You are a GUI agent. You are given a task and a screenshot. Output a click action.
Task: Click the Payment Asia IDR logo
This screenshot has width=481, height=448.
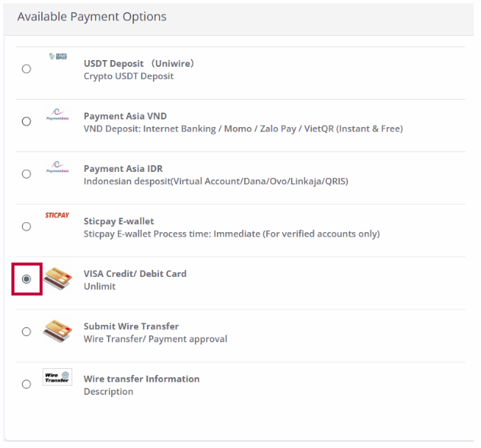pos(57,167)
